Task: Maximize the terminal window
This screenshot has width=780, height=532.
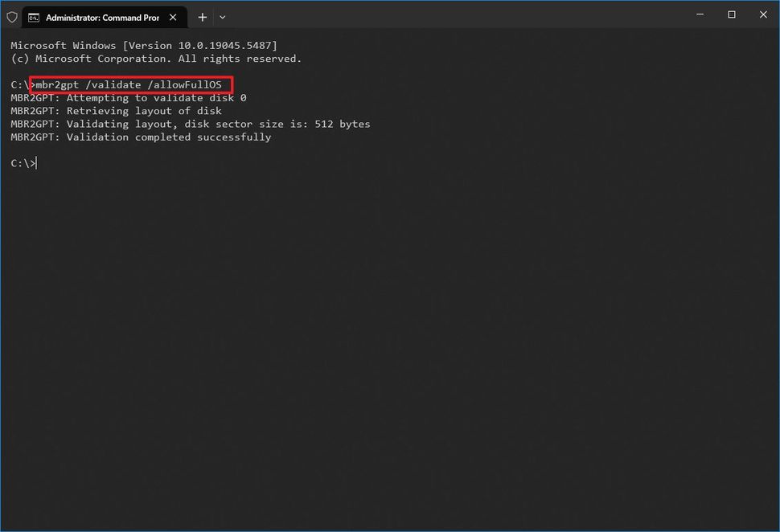Action: coord(731,14)
